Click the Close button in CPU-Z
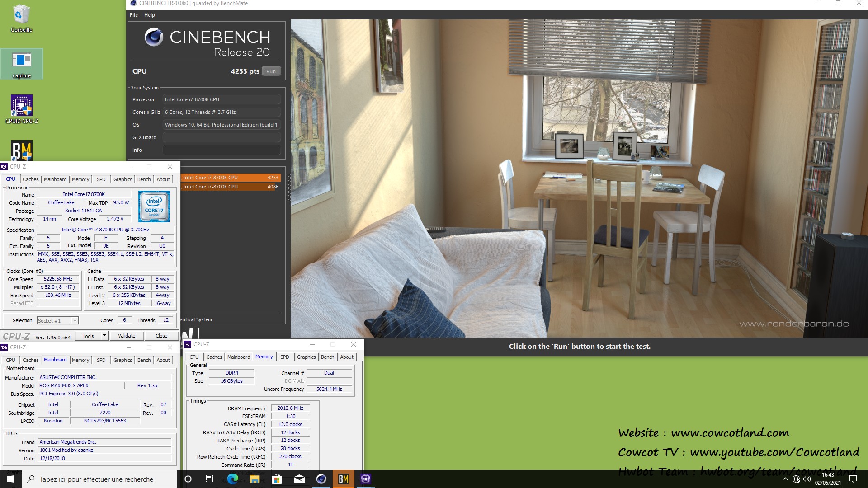868x488 pixels. click(x=161, y=336)
